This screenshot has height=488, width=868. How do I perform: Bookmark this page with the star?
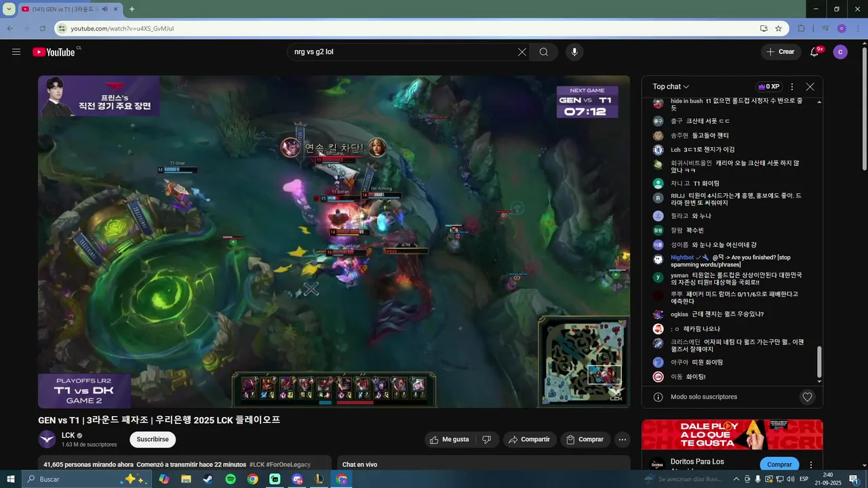tap(778, 28)
